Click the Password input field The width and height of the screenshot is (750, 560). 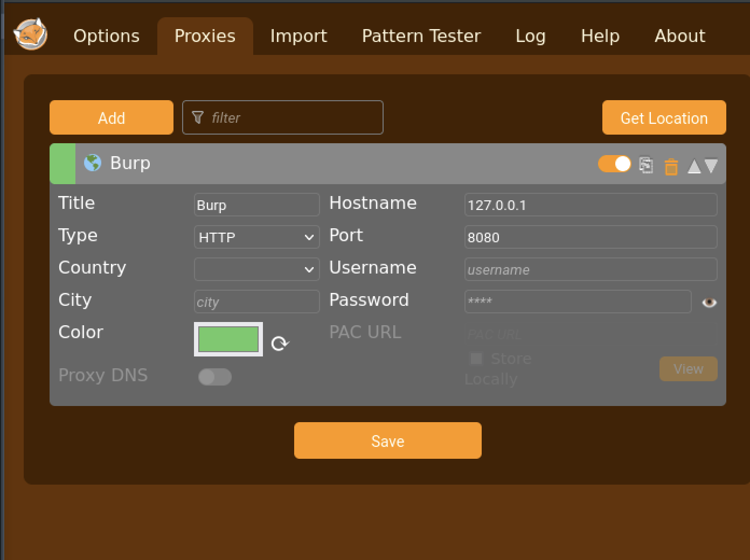pyautogui.click(x=578, y=302)
